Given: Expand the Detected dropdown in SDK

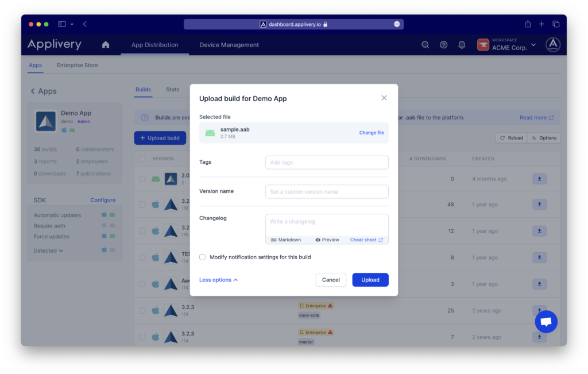Looking at the screenshot, I should coord(48,251).
